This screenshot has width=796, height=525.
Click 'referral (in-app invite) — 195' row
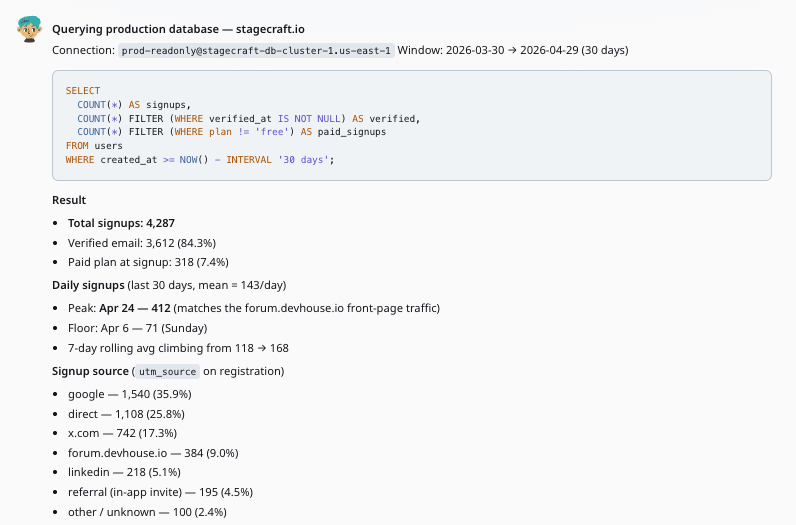(x=160, y=492)
